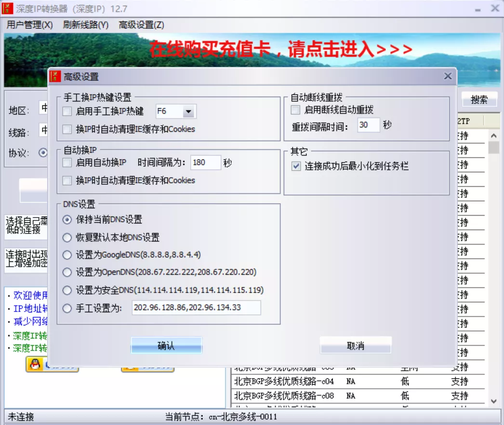
Task: Click the main window app icon
Action: pos(7,8)
